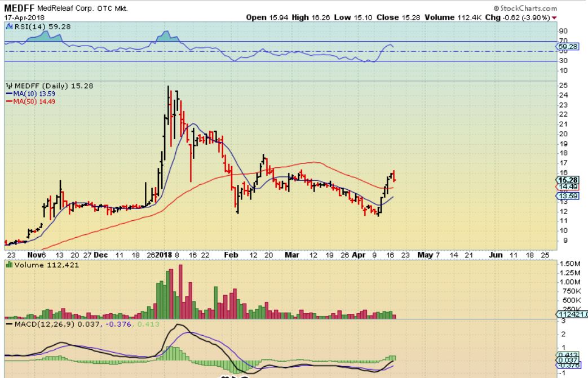Click the 500K volume axis label
The width and height of the screenshot is (588, 378).
point(572,300)
